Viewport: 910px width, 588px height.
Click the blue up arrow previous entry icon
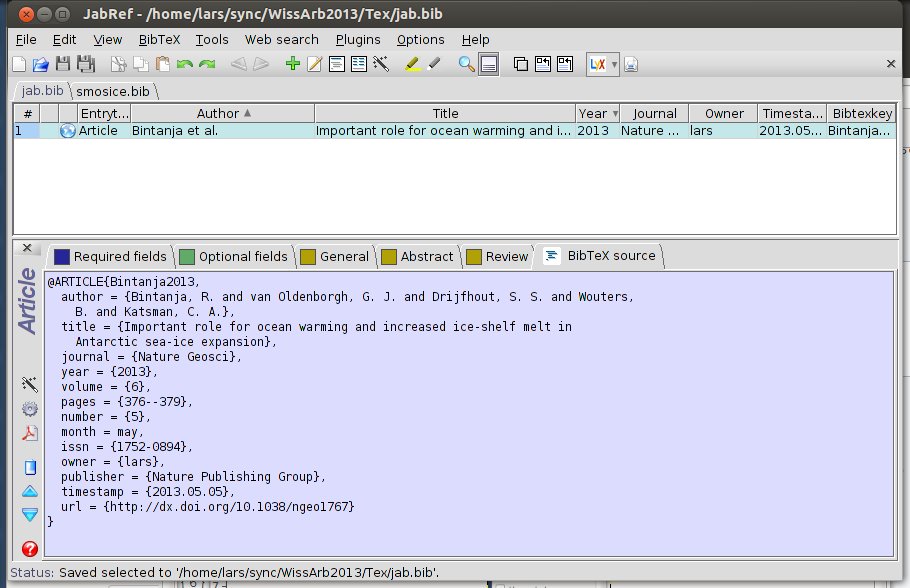point(30,491)
